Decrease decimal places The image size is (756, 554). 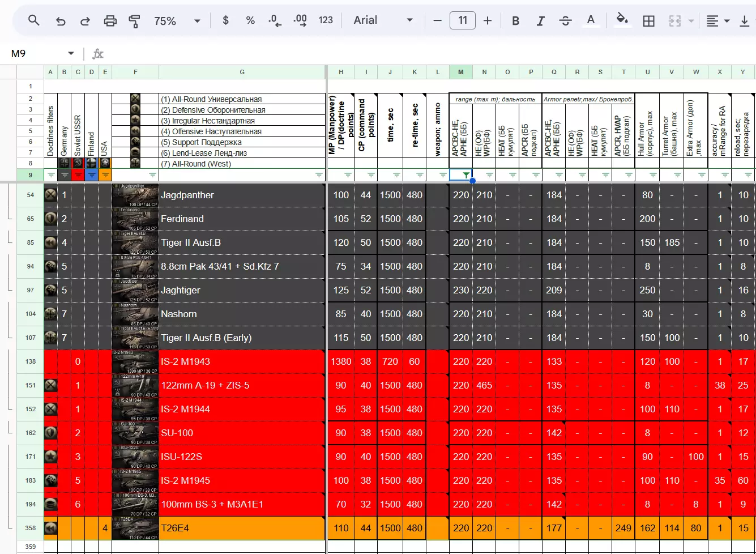[x=275, y=21]
